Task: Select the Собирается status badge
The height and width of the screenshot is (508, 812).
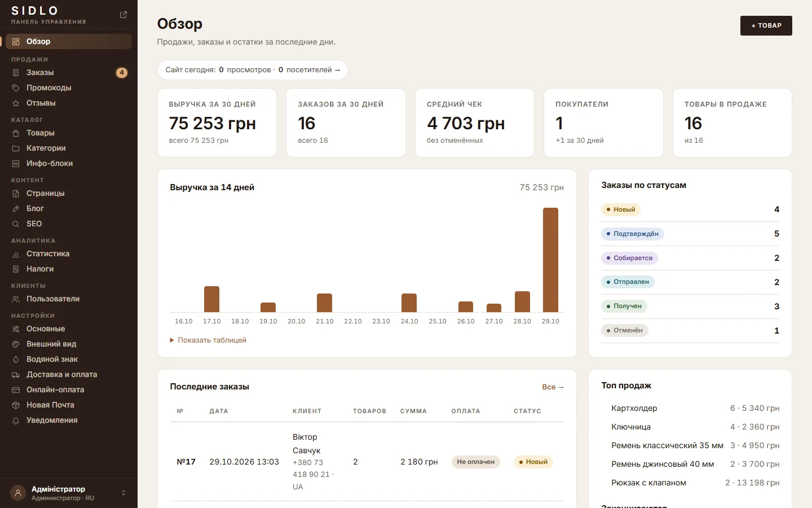Action: (629, 258)
